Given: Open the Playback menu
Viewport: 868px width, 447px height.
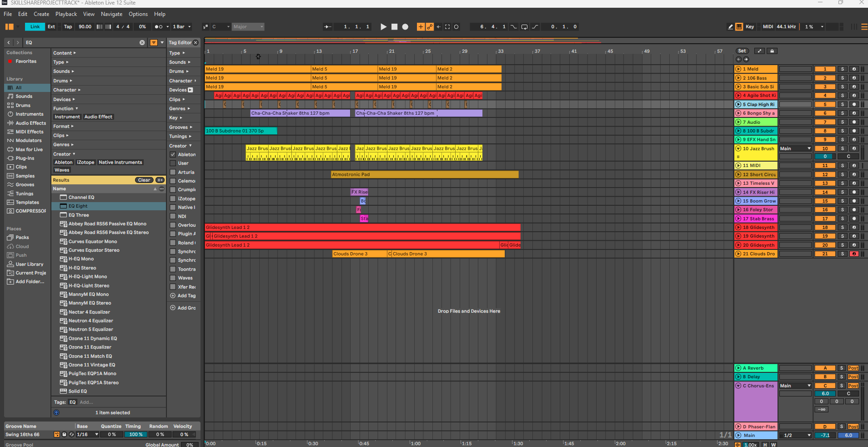Looking at the screenshot, I should (66, 14).
